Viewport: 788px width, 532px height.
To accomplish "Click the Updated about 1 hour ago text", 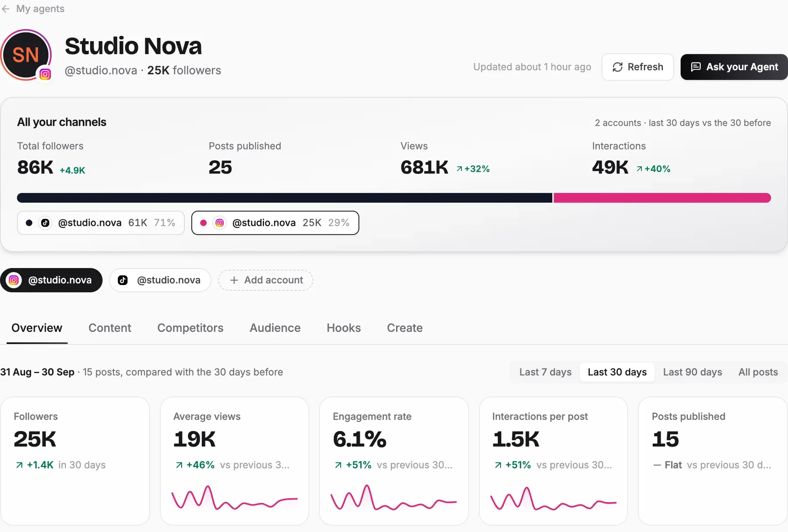I will [x=532, y=67].
